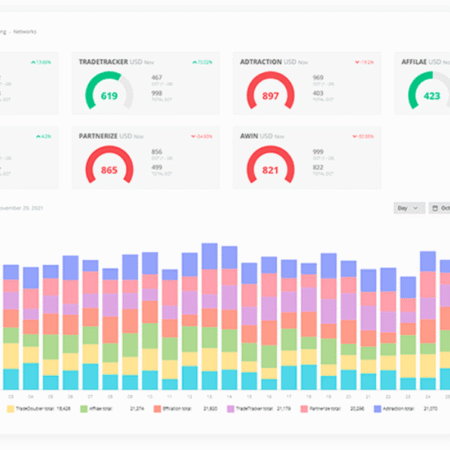Click the AFFILAE card title

tap(414, 62)
